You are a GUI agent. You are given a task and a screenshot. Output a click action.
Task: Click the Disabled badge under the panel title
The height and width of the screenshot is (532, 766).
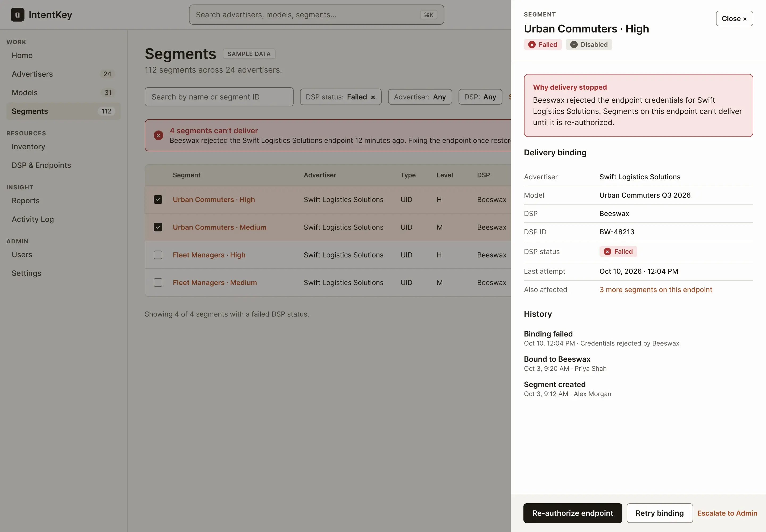pyautogui.click(x=589, y=45)
